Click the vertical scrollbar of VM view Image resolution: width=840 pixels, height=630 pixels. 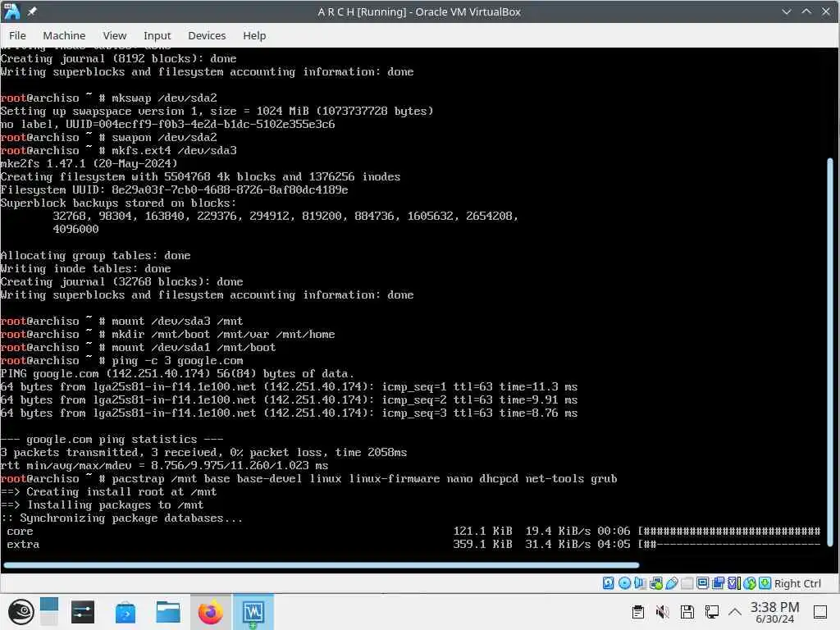click(830, 353)
